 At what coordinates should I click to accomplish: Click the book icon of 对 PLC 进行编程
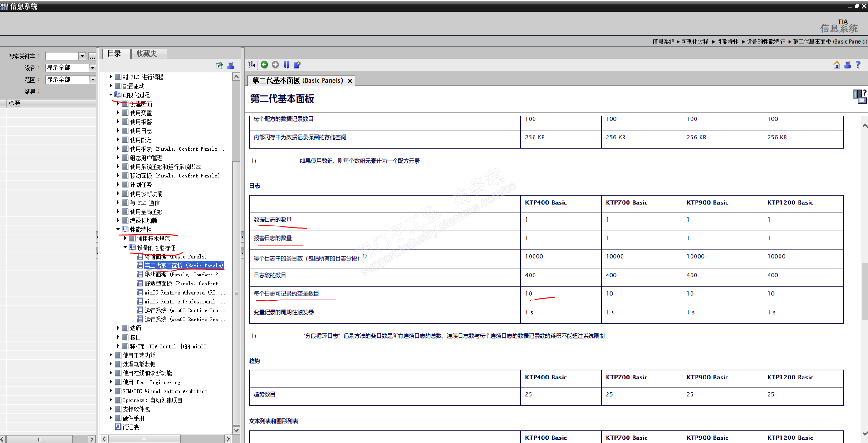point(118,77)
